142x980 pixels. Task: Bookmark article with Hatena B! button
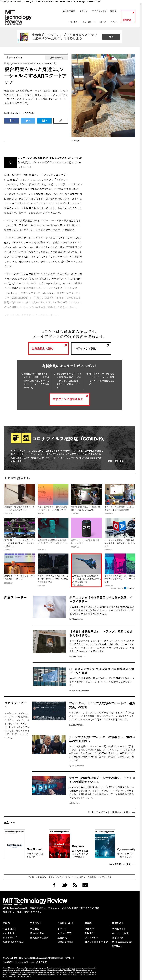(x=44, y=121)
